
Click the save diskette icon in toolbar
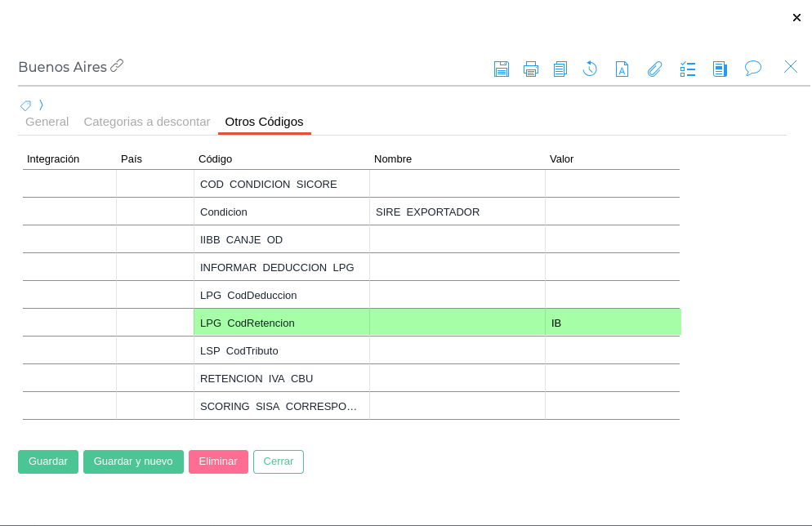(x=502, y=69)
